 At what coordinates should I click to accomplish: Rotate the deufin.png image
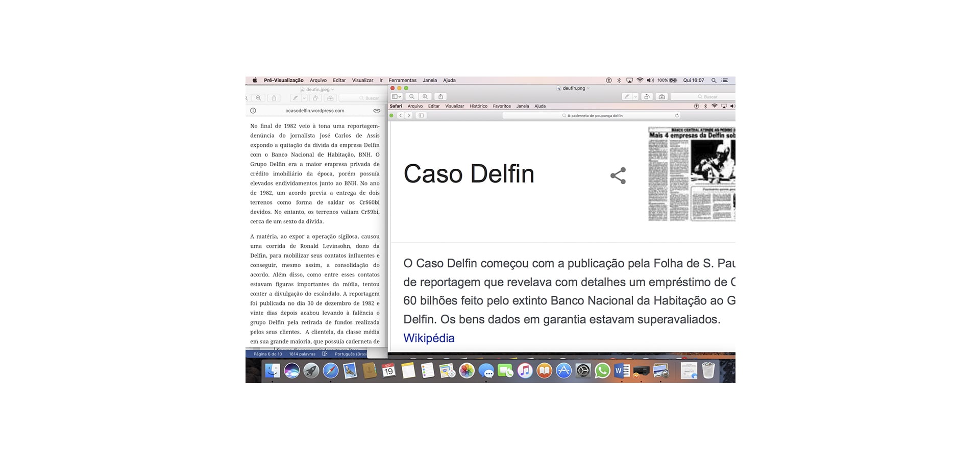647,97
